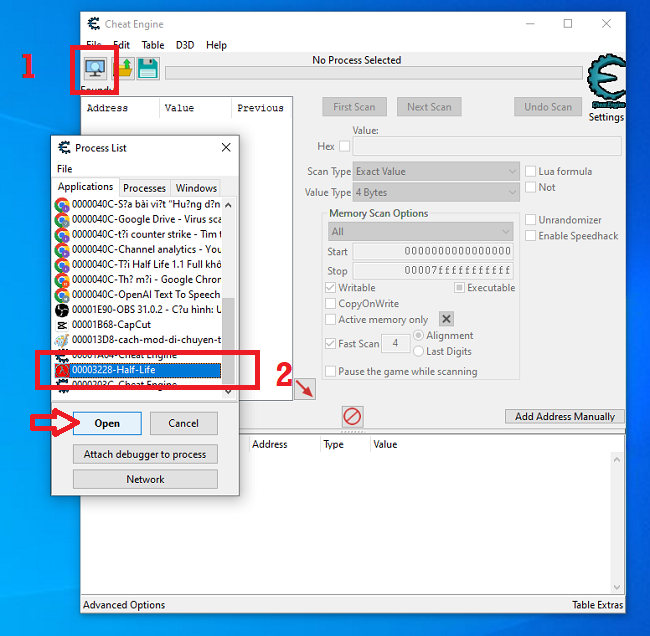This screenshot has height=636, width=650.
Task: Expand the memory region All dropdown
Action: 421,231
